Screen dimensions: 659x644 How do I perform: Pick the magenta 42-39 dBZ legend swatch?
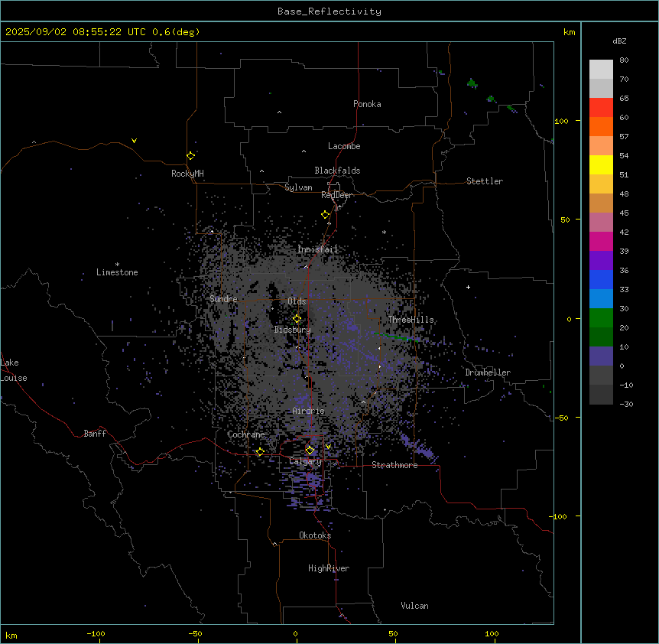coord(601,242)
